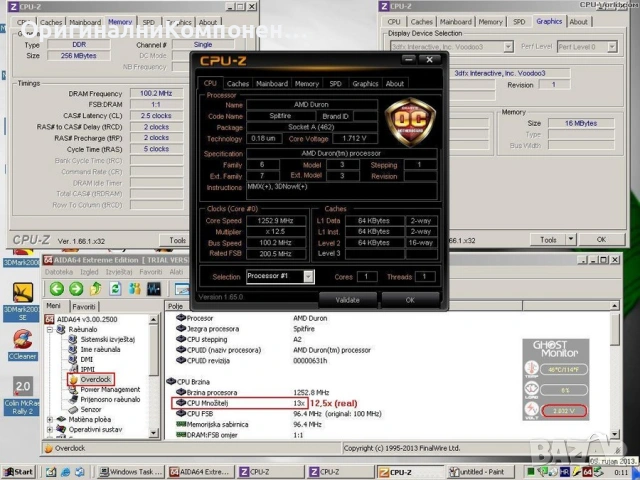The width and height of the screenshot is (640, 480).
Task: Open Power Management tree item
Action: pyautogui.click(x=110, y=389)
